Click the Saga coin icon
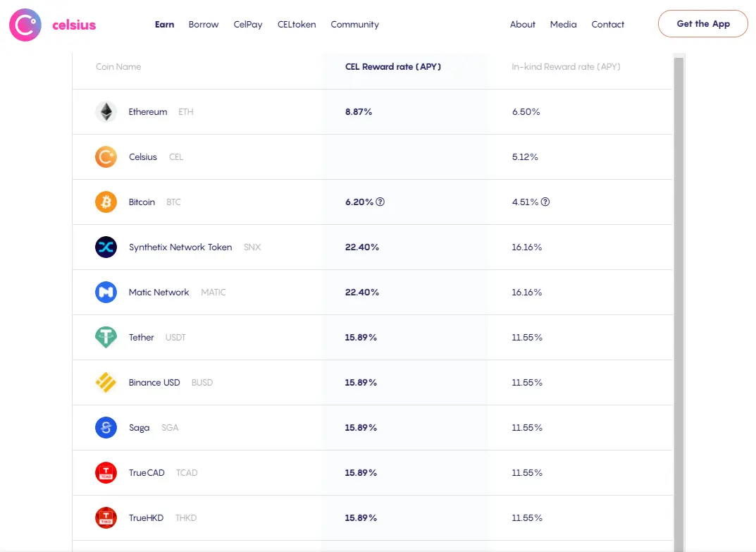 tap(106, 427)
